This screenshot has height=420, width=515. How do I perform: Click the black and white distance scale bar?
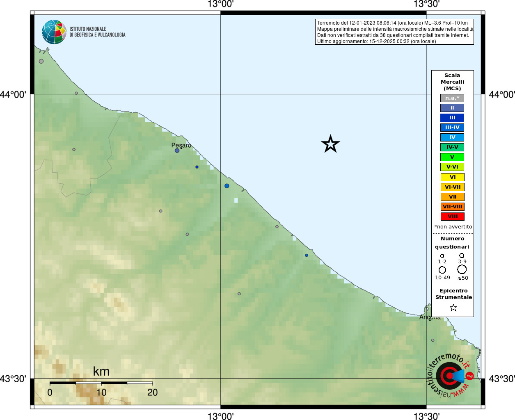click(x=101, y=383)
